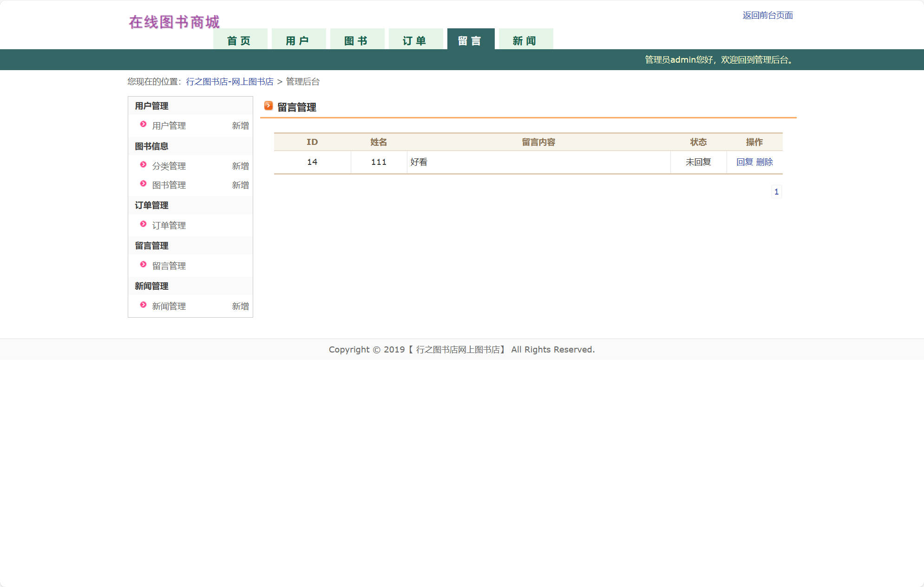Open 行之图书店-网上图书店 breadcrumb link
The width and height of the screenshot is (924, 587).
point(230,81)
